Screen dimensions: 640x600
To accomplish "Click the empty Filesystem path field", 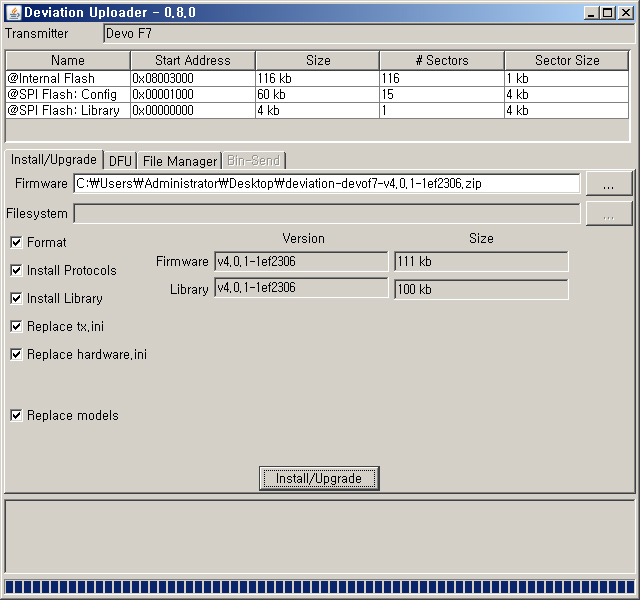I will 327,213.
